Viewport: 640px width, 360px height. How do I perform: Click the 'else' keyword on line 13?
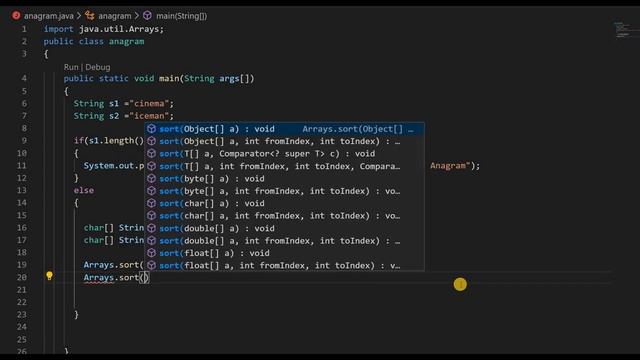click(84, 190)
